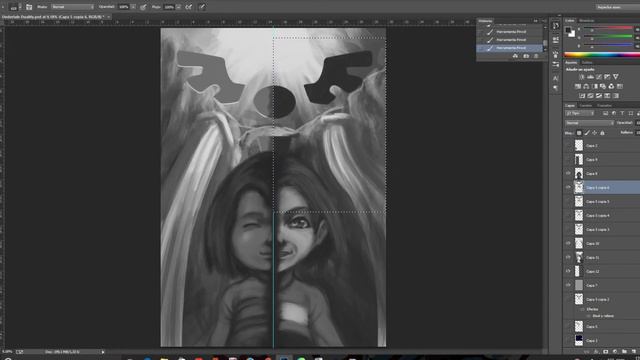Switch to the Canales tab
The image size is (640, 360).
tap(586, 105)
